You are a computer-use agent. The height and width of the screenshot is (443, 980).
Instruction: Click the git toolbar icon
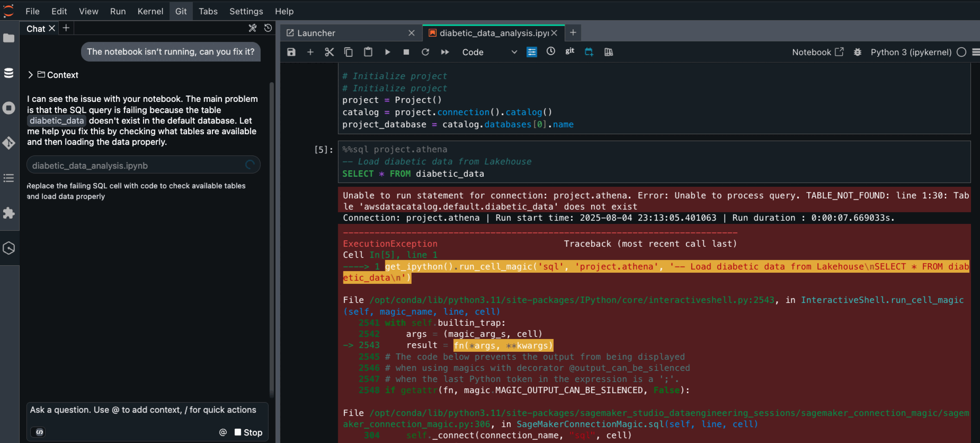(x=570, y=51)
